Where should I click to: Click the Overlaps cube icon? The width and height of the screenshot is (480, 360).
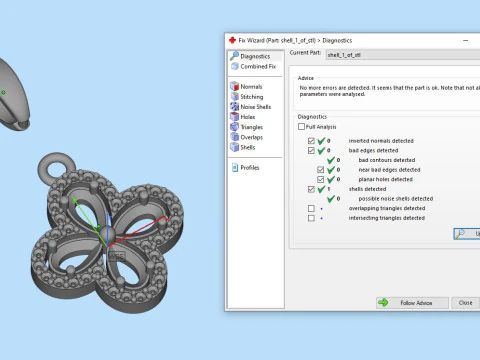point(235,137)
